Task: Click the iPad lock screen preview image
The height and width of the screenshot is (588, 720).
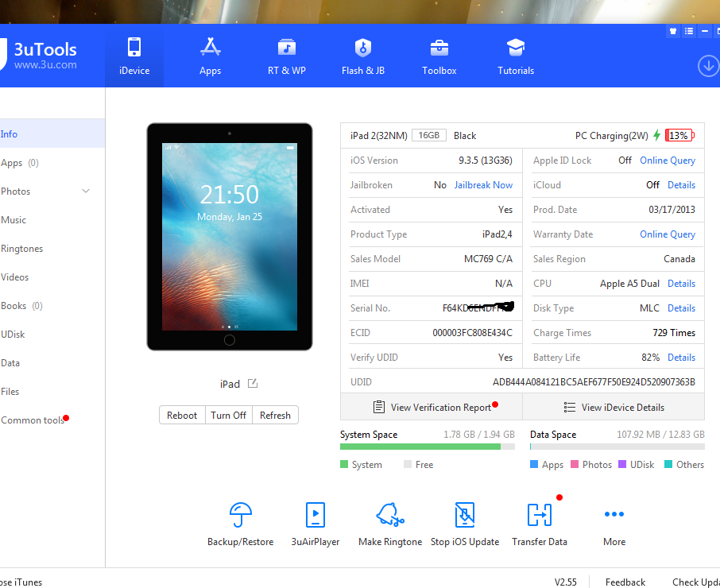Action: 230,237
